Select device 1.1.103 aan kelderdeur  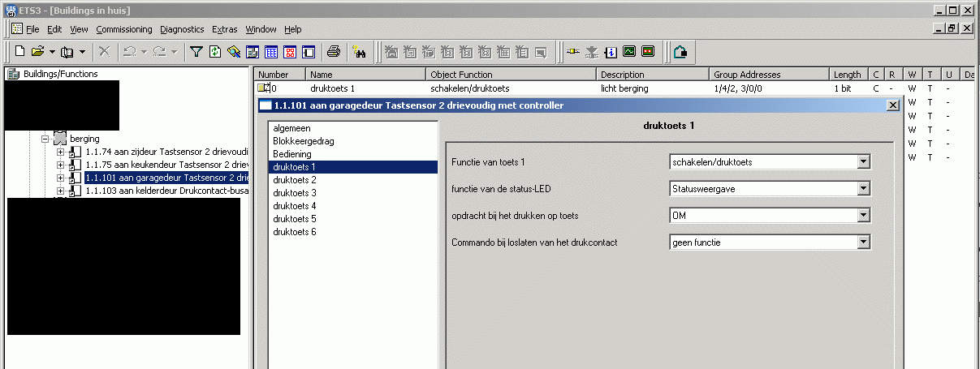point(166,191)
